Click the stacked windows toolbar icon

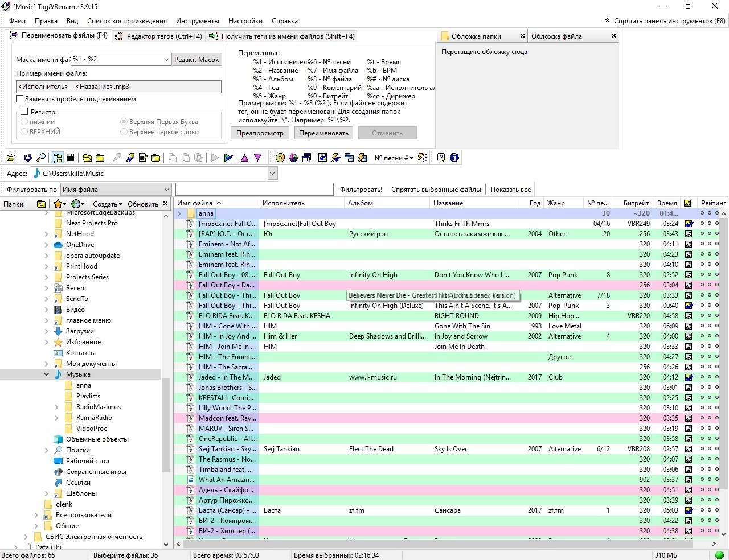[x=349, y=158]
